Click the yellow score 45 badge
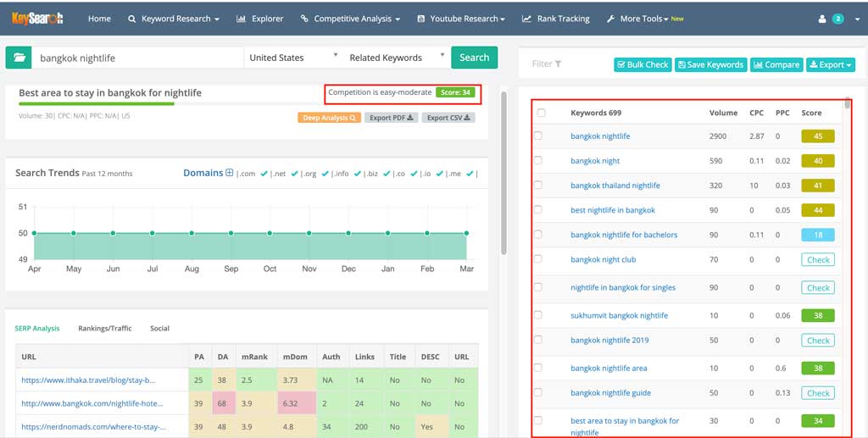 click(x=818, y=136)
